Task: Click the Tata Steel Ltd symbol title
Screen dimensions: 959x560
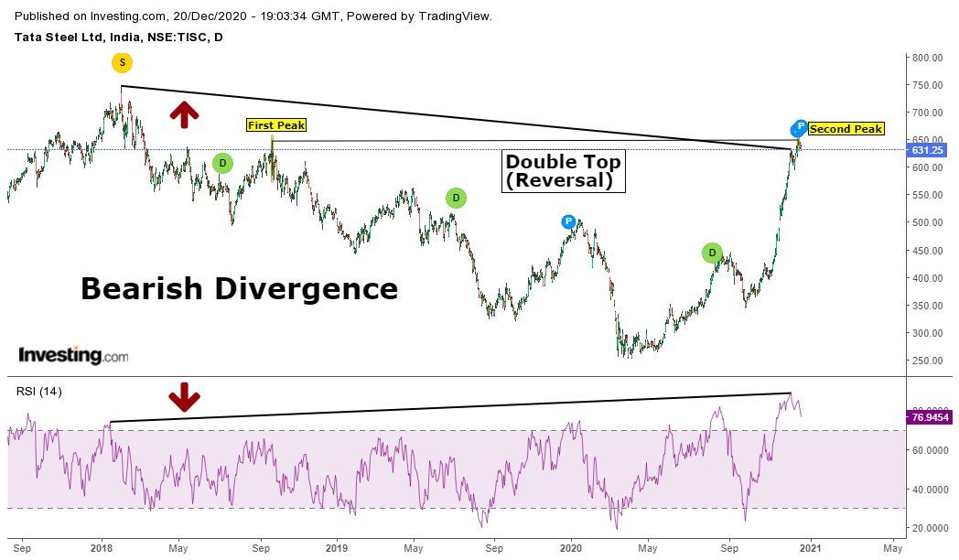Action: tap(119, 38)
